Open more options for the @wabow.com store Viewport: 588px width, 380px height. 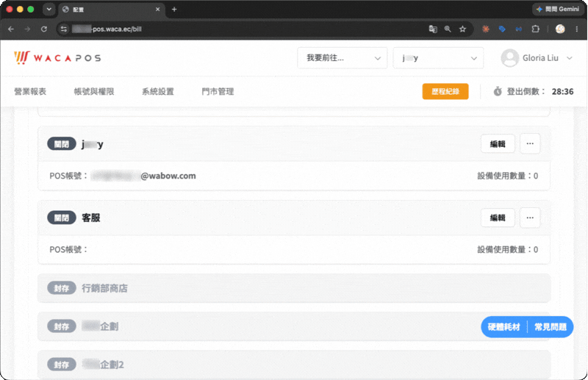coord(530,143)
